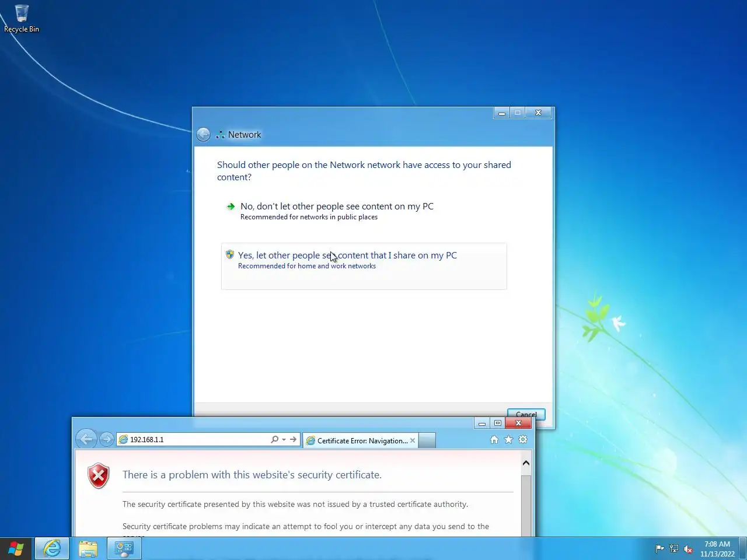Click the page icon on Certificate Error tab
Viewport: 747px width, 560px height.
pyautogui.click(x=310, y=440)
